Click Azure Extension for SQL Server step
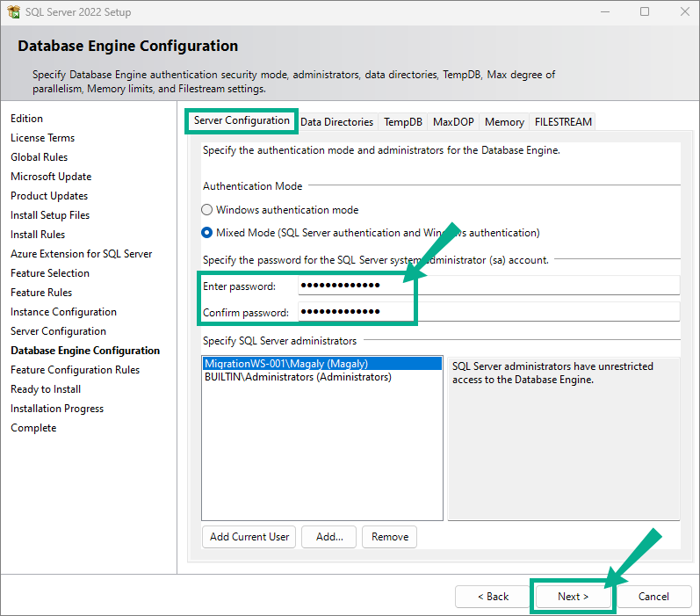Image resolution: width=700 pixels, height=616 pixels. point(82,254)
